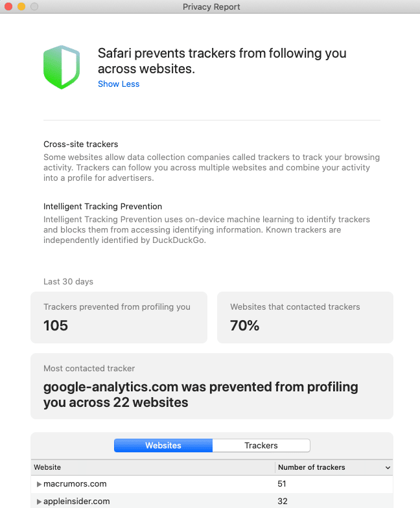The width and height of the screenshot is (420, 508).
Task: Minimize the Privacy Report window
Action: click(x=21, y=6)
